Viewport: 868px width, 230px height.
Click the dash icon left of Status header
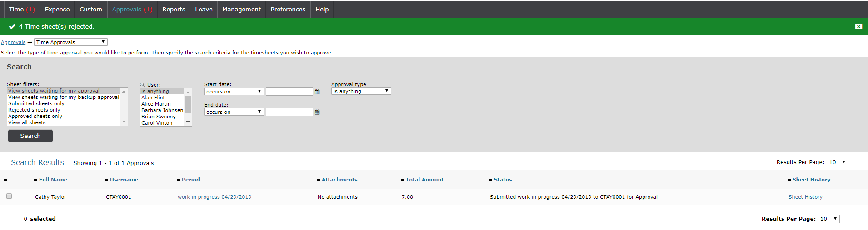(x=490, y=180)
